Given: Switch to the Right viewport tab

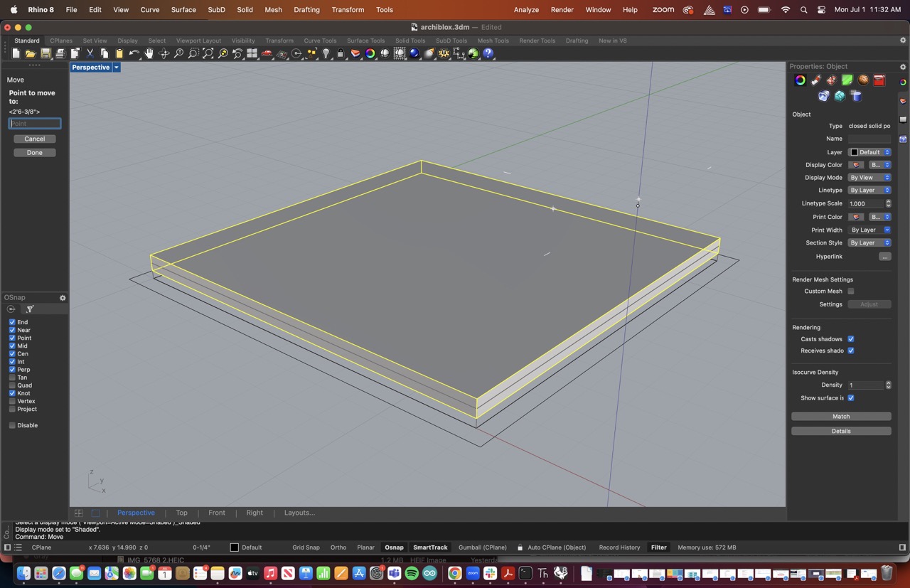Looking at the screenshot, I should click(x=255, y=513).
